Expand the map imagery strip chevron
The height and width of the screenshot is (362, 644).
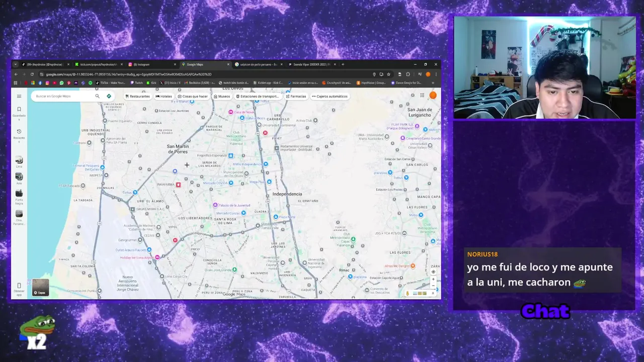[x=432, y=293]
